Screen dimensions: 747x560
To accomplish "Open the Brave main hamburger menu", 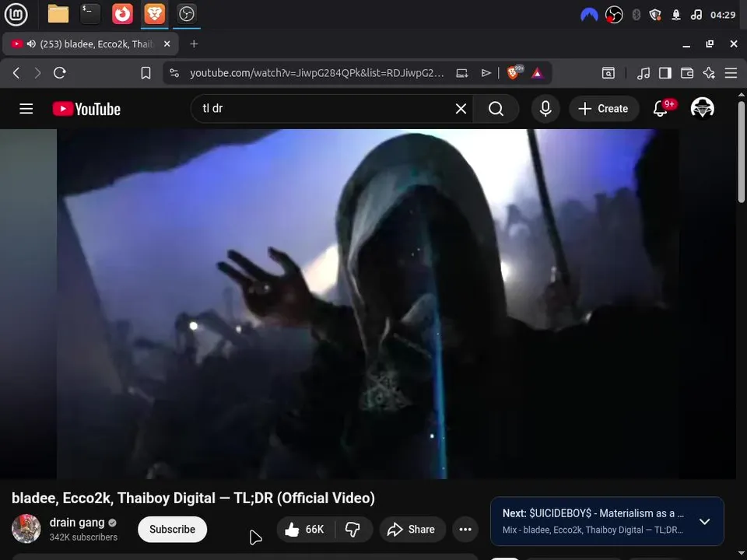I will 731,73.
